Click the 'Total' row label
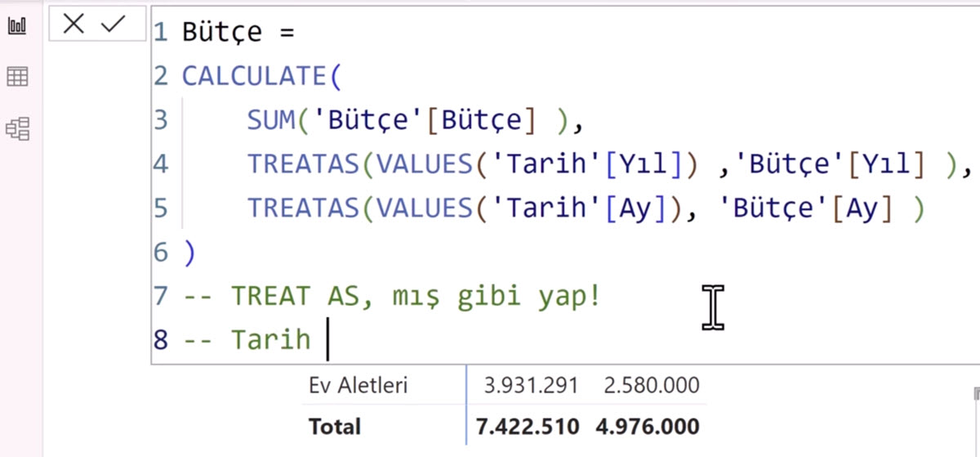This screenshot has width=980, height=457. 334,426
